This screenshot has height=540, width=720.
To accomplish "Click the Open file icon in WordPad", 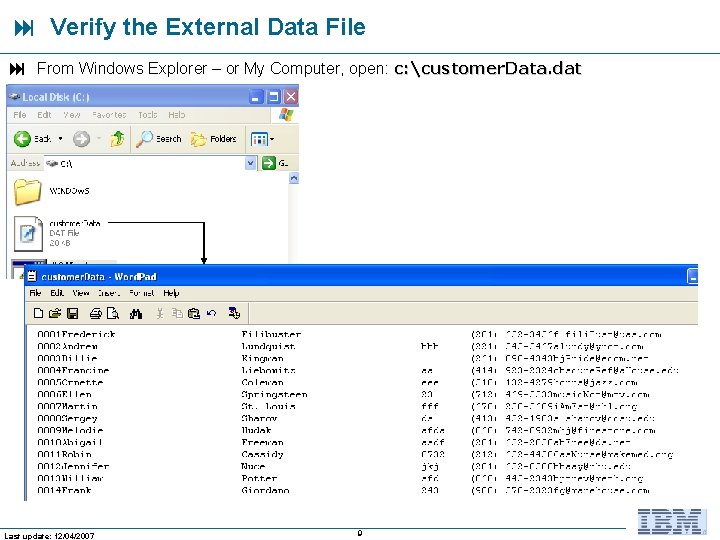I will click(55, 313).
